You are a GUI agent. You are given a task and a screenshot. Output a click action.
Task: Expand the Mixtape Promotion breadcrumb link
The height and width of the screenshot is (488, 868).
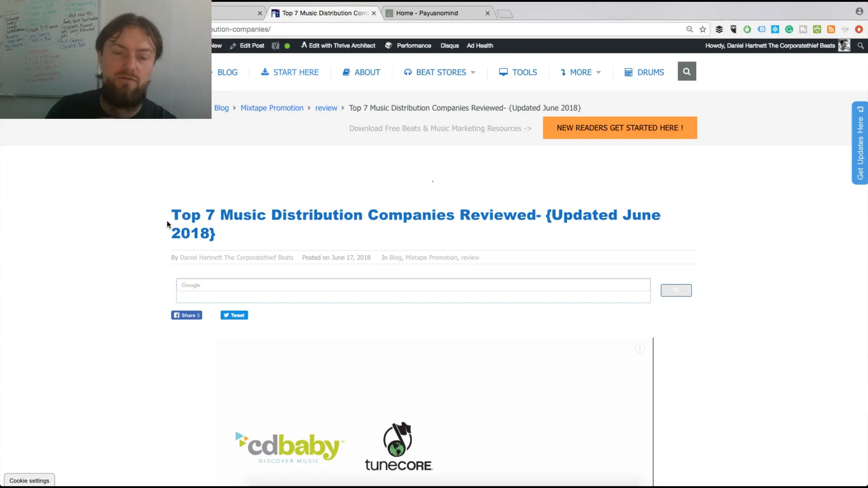[271, 107]
